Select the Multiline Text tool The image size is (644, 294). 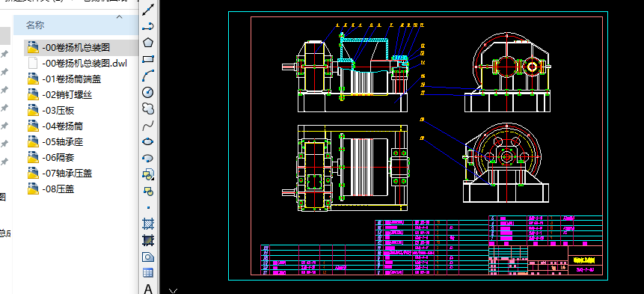tap(148, 289)
